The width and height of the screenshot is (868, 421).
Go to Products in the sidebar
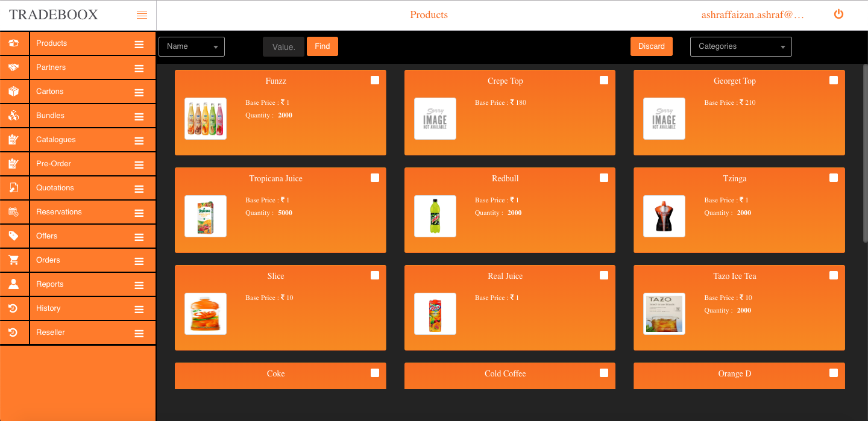pos(51,43)
